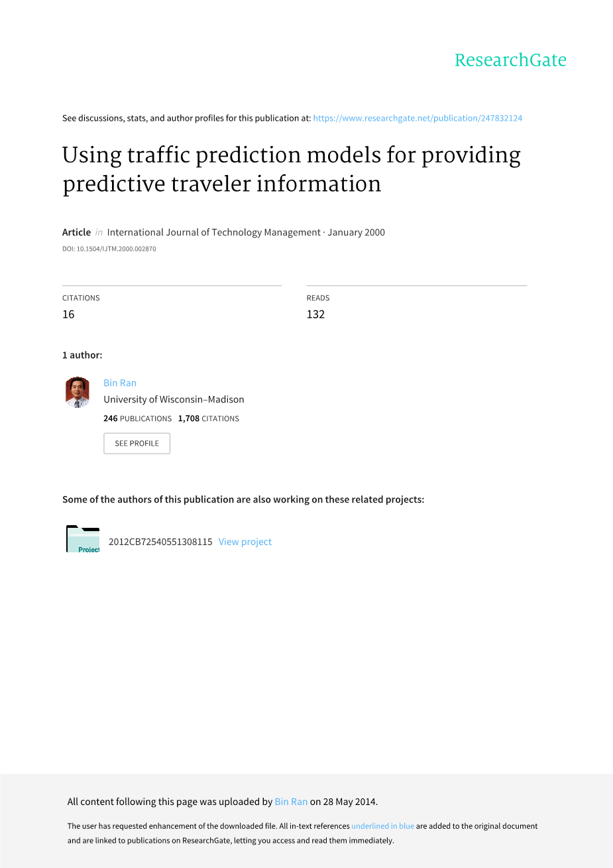This screenshot has height=868, width=613.
Task: Click the DOI number text
Action: (109, 249)
